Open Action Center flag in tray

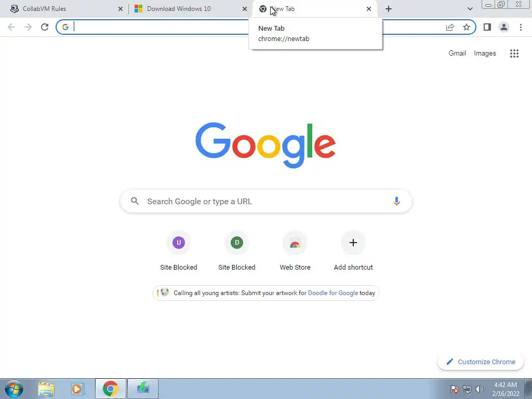point(455,389)
